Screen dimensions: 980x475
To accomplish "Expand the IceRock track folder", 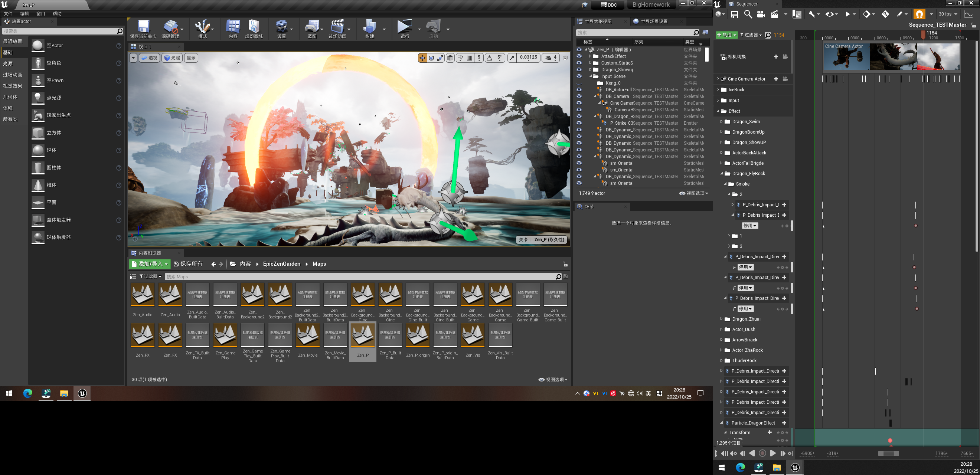I will pyautogui.click(x=718, y=90).
